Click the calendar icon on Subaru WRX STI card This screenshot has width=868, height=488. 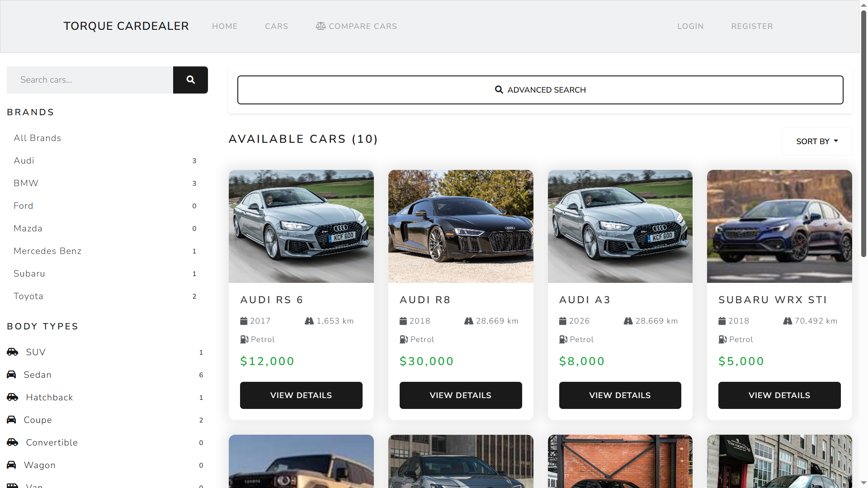pos(722,321)
